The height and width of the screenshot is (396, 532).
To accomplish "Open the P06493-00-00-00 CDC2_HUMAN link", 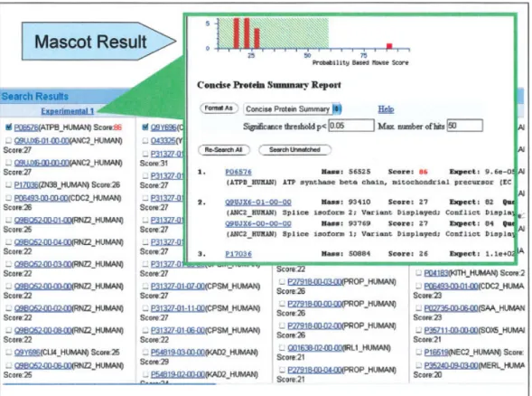I will 41,198.
